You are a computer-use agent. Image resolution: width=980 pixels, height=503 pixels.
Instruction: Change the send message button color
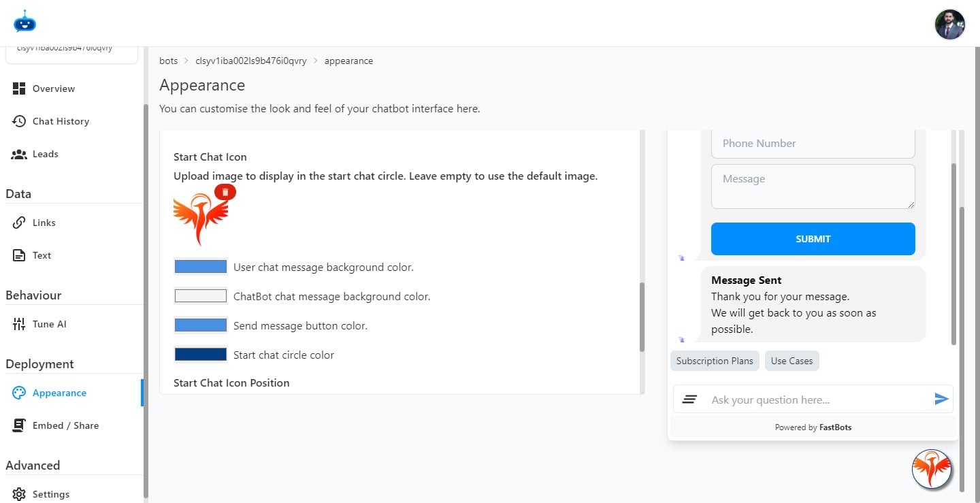pyautogui.click(x=200, y=325)
